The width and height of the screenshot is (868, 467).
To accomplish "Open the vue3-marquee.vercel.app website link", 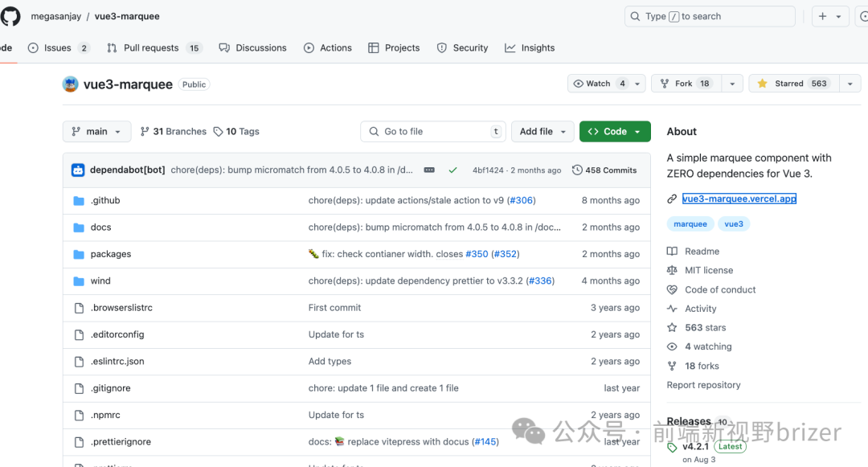I will click(x=739, y=199).
